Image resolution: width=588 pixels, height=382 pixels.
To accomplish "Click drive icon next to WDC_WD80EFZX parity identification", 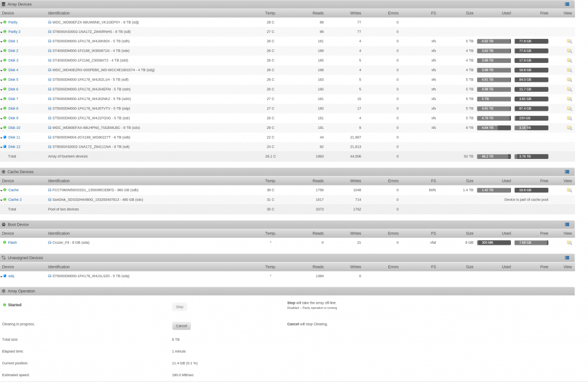I will 49,22.
